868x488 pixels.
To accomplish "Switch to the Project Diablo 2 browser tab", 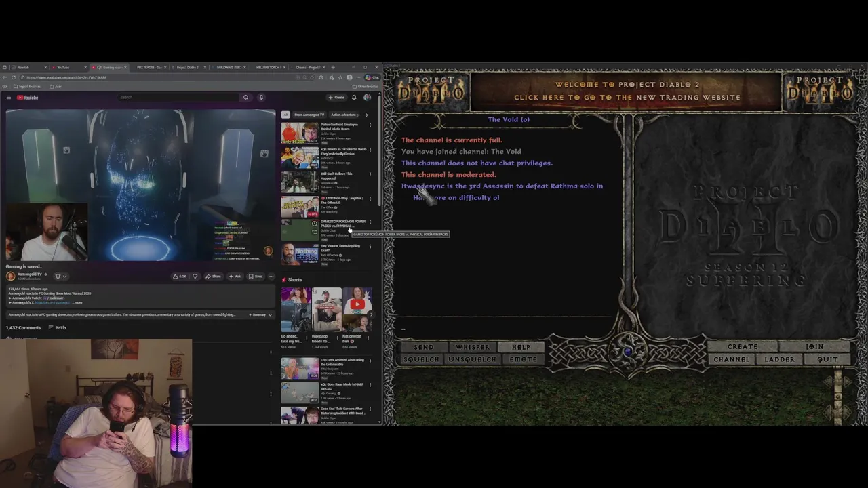I will (188, 67).
